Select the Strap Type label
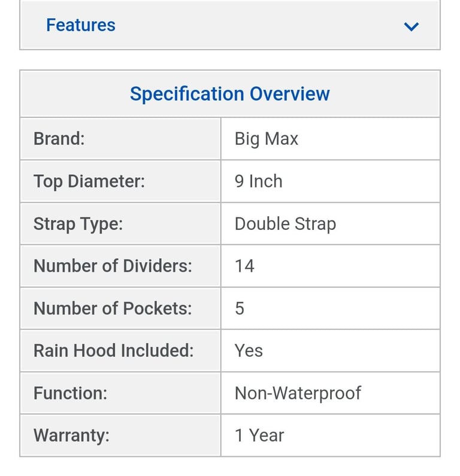 tap(78, 225)
